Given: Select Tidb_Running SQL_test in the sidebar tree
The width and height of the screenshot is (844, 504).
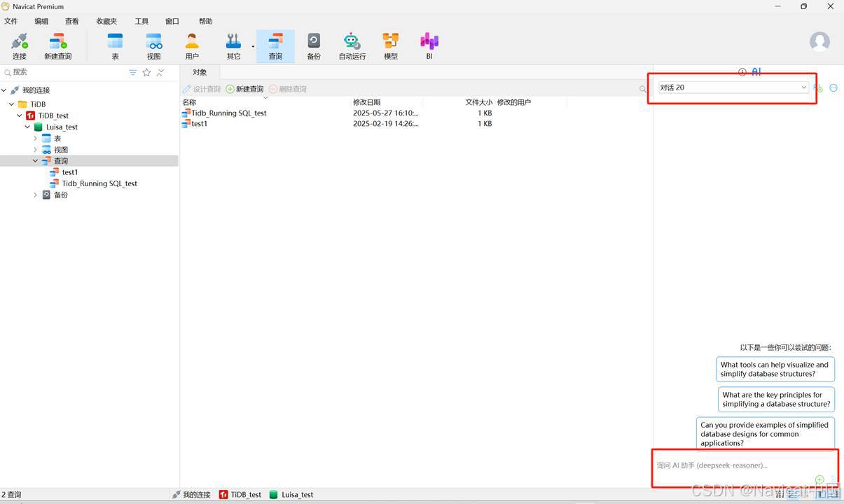Looking at the screenshot, I should pyautogui.click(x=99, y=183).
